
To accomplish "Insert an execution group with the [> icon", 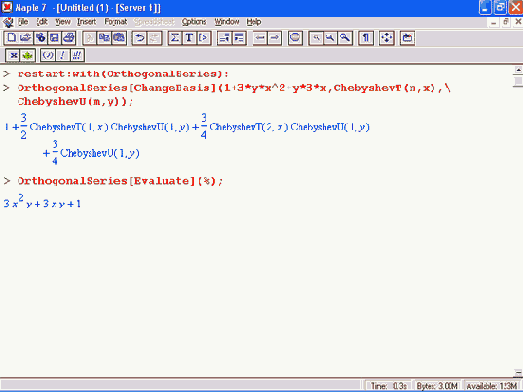I will coord(204,38).
